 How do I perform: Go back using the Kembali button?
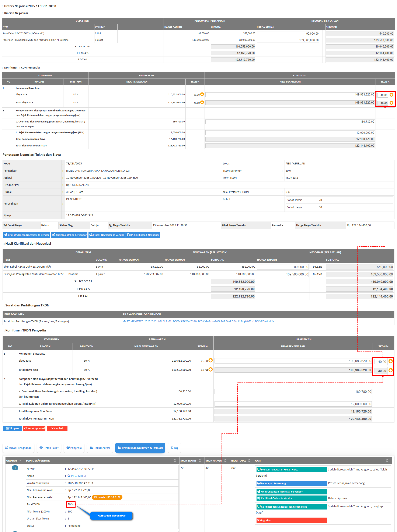pos(57,428)
